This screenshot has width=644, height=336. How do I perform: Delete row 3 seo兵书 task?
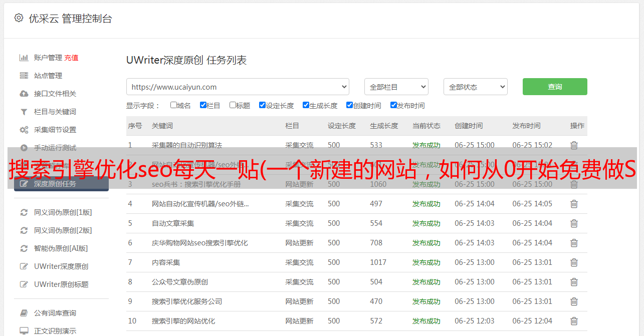click(x=574, y=184)
